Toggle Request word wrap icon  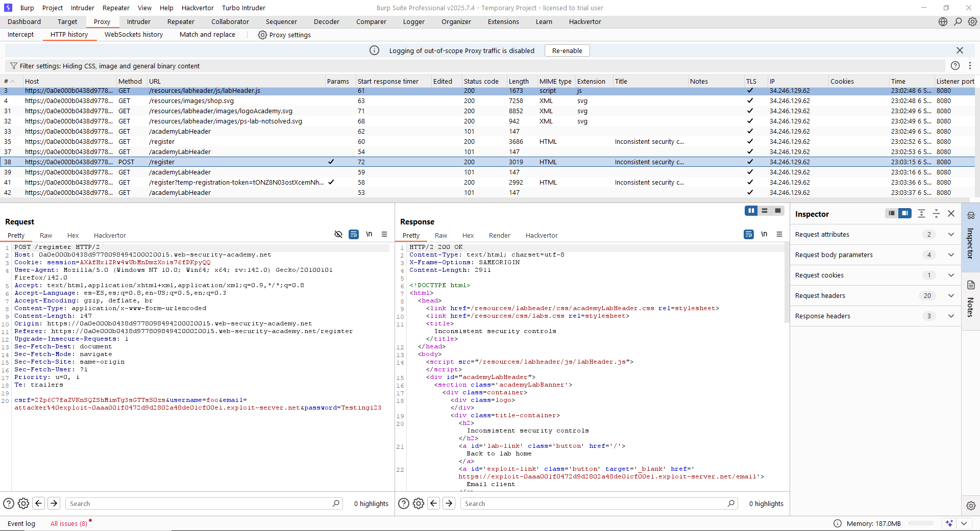click(353, 234)
